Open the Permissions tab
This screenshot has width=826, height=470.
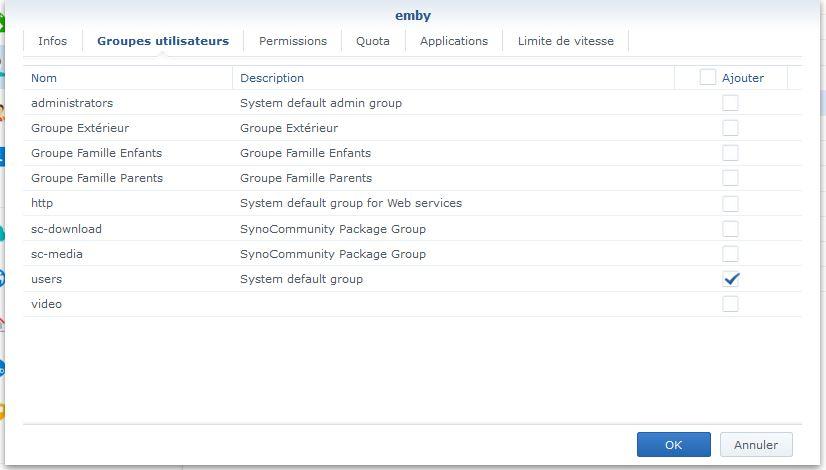tap(293, 41)
